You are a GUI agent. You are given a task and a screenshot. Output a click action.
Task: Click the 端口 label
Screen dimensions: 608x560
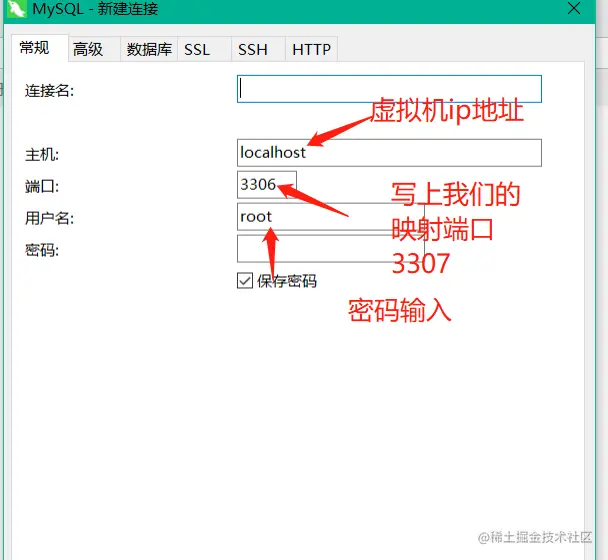[x=42, y=187]
